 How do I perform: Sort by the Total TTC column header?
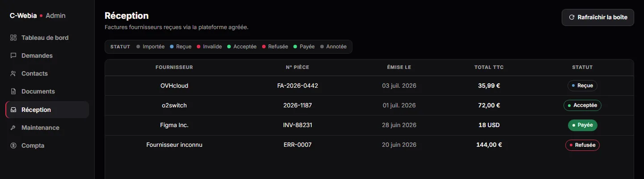click(x=489, y=67)
